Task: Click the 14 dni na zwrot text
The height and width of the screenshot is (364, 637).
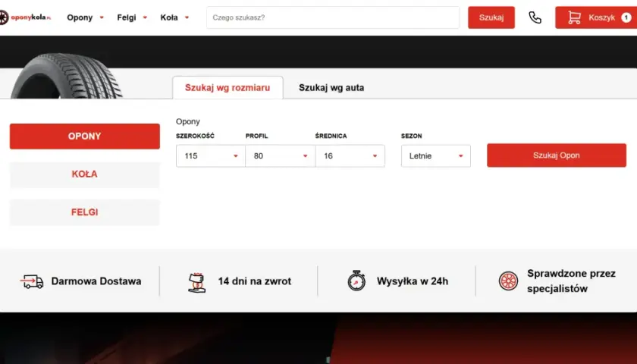Action: click(x=255, y=281)
